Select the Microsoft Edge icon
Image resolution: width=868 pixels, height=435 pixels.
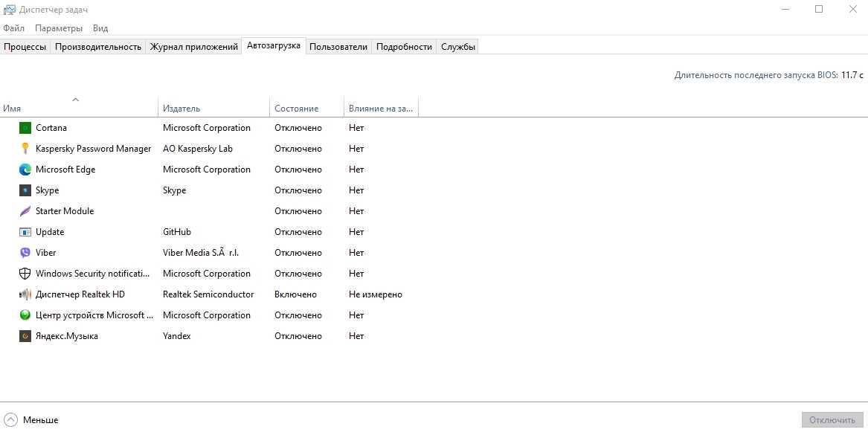coord(25,170)
